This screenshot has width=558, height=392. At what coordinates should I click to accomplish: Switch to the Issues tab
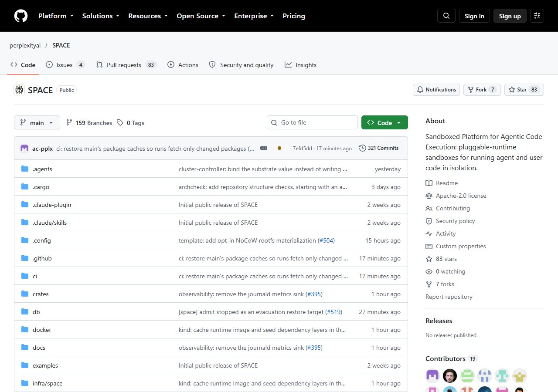(65, 65)
